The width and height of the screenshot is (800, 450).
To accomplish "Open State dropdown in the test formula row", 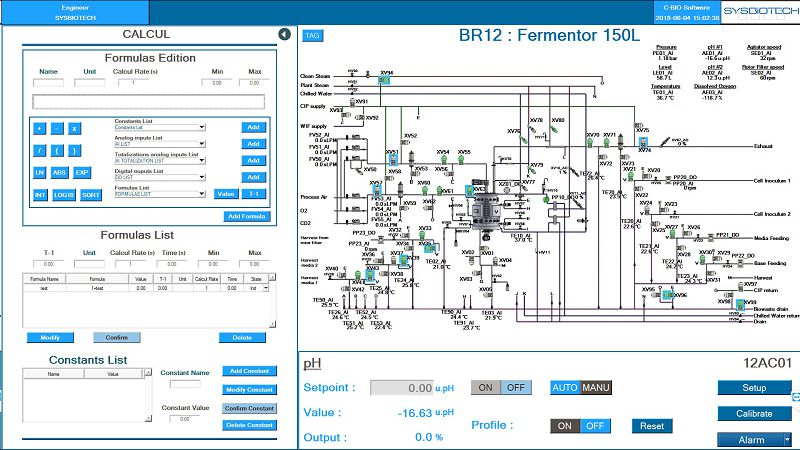I will pyautogui.click(x=266, y=288).
